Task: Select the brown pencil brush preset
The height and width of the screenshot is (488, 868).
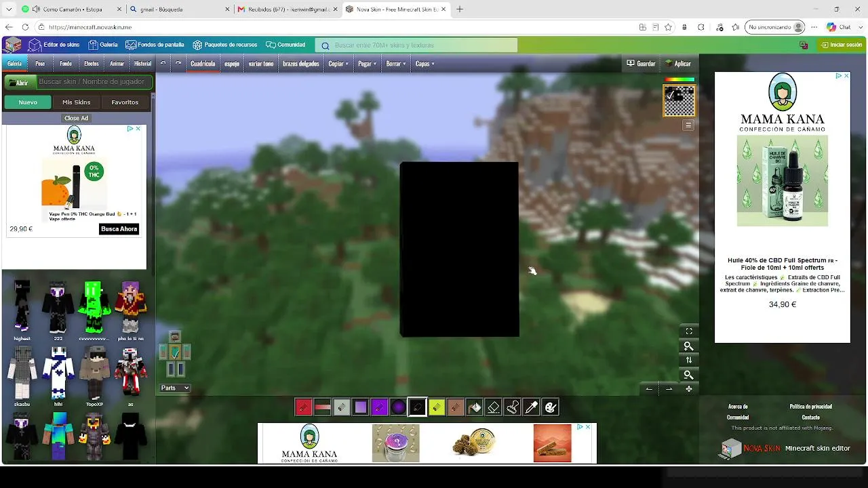Action: (455, 407)
